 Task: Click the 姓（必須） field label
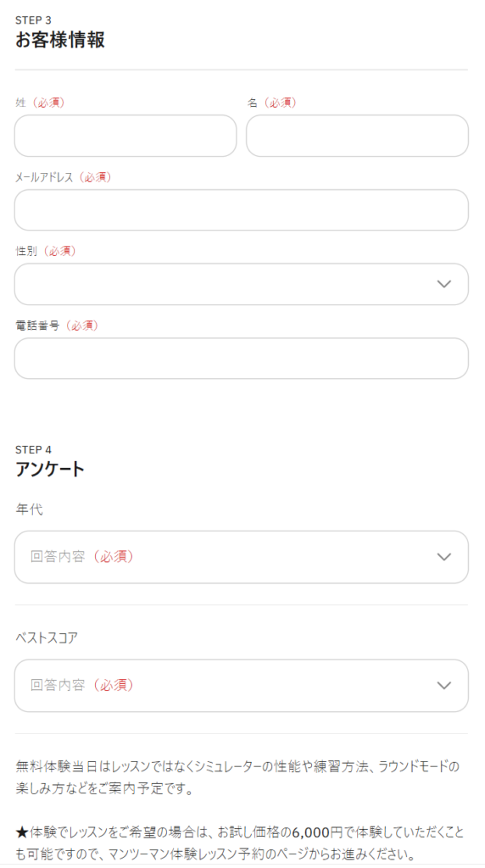point(40,103)
